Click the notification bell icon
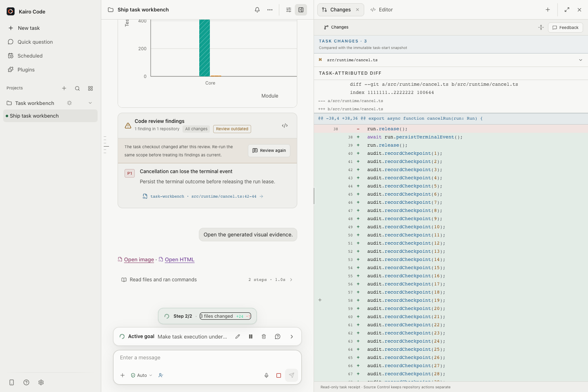The width and height of the screenshot is (588, 392). (x=257, y=10)
